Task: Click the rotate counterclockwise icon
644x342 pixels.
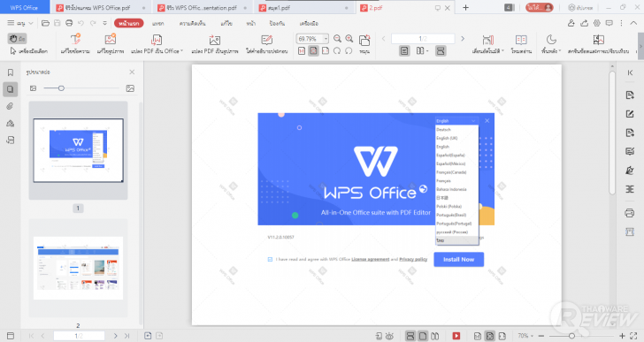Action: coord(349,51)
